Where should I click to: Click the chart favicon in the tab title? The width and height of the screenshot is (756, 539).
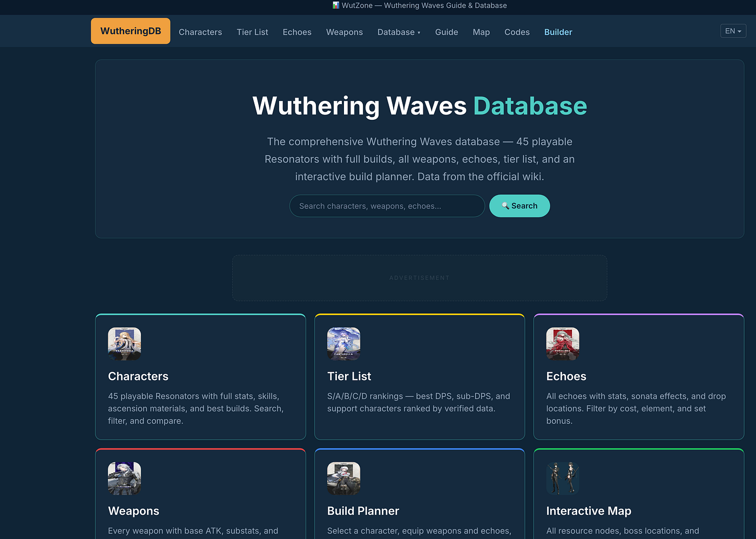(x=336, y=5)
